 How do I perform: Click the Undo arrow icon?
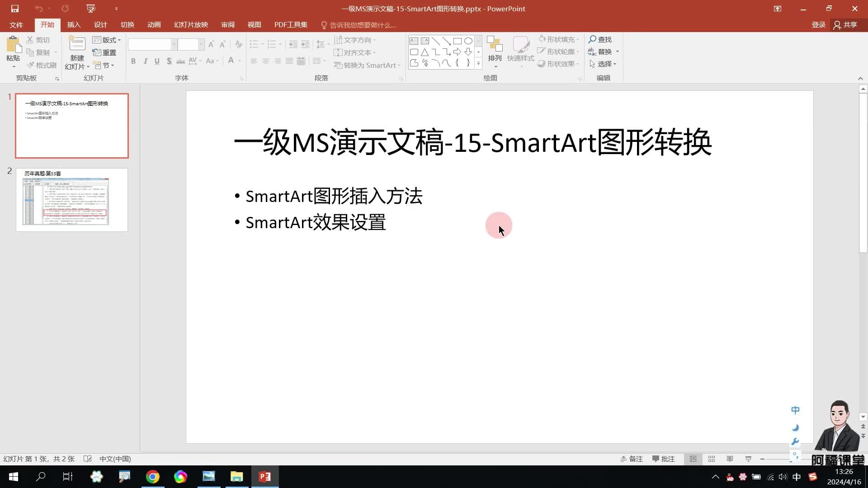tap(39, 9)
